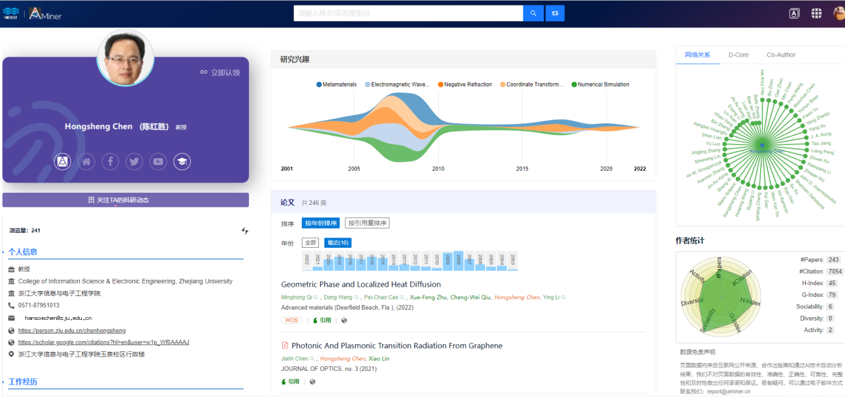845x397 pixels.
Task: Click the 2022 bar in year histogram
Action: 307,261
